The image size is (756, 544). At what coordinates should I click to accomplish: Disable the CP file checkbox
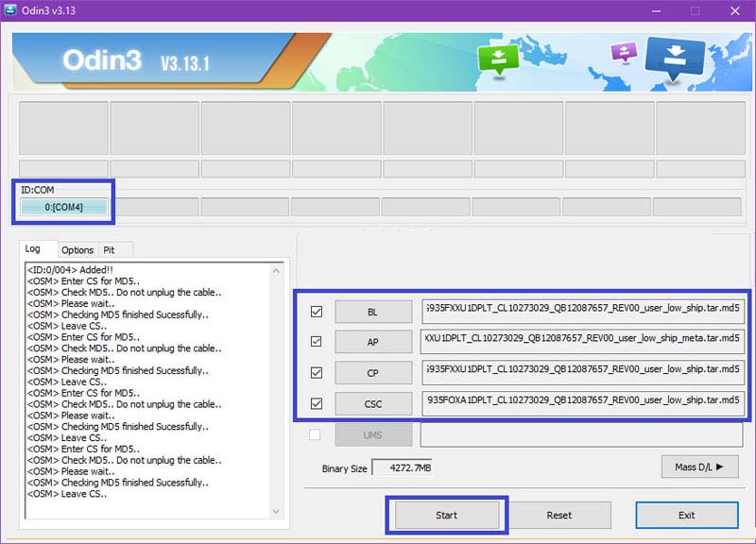pos(316,372)
